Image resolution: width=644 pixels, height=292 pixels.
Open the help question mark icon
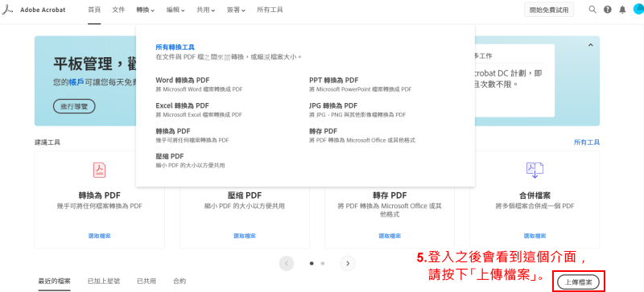tap(608, 10)
